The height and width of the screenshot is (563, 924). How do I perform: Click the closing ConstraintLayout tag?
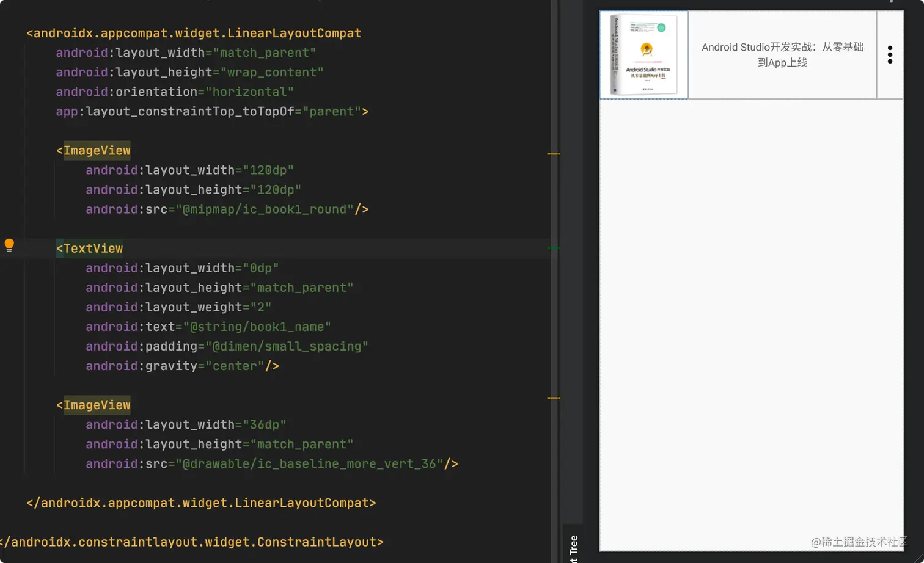192,542
